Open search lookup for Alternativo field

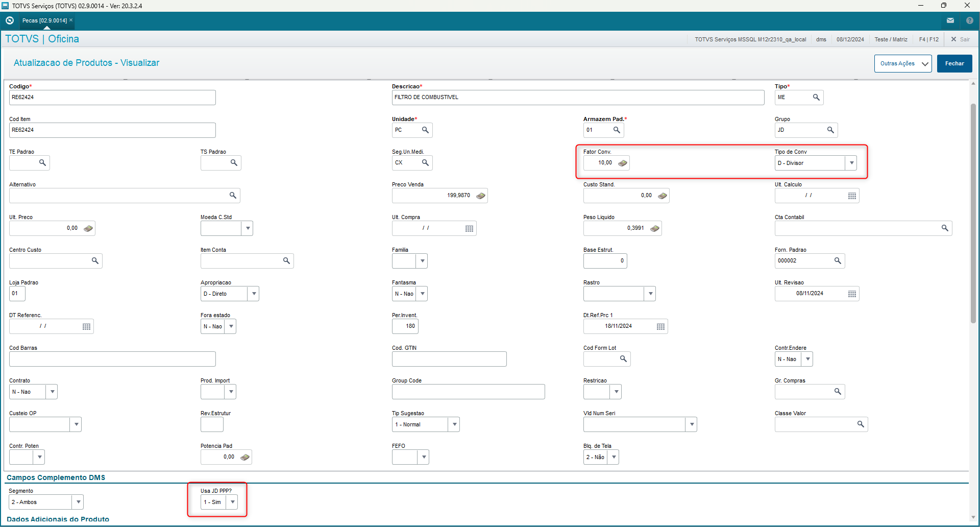233,196
